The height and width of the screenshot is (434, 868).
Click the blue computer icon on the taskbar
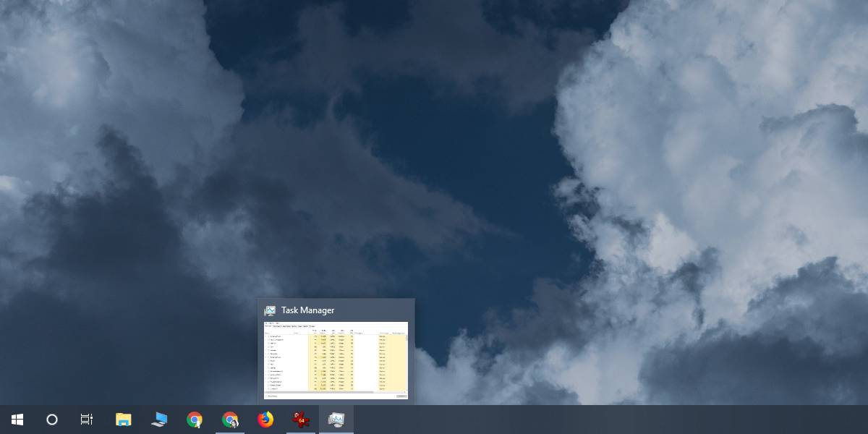pos(158,420)
